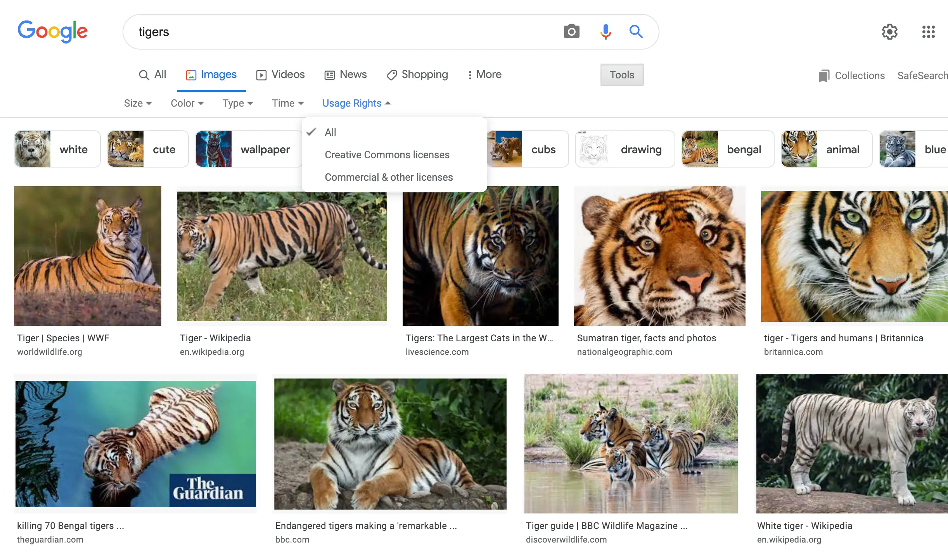Choose Commercial & other licenses option
The width and height of the screenshot is (948, 560).
pos(394,177)
